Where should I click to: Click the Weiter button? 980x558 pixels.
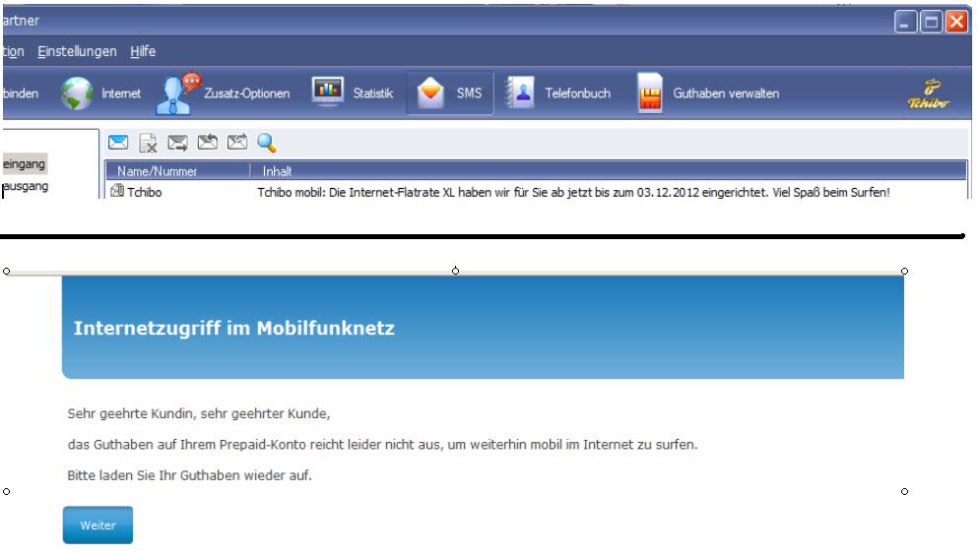tap(98, 525)
